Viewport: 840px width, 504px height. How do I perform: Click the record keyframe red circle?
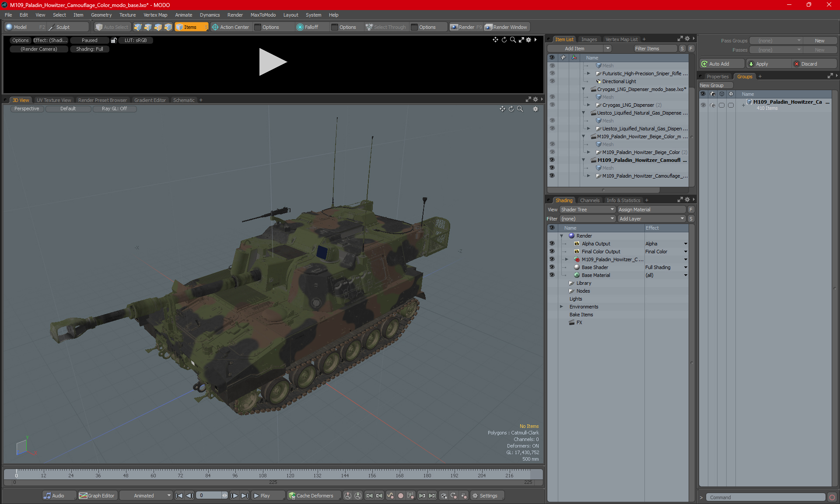(400, 496)
